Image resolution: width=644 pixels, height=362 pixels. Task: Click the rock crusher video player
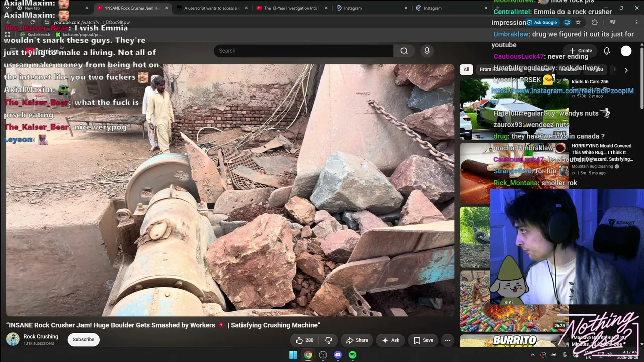(230, 190)
